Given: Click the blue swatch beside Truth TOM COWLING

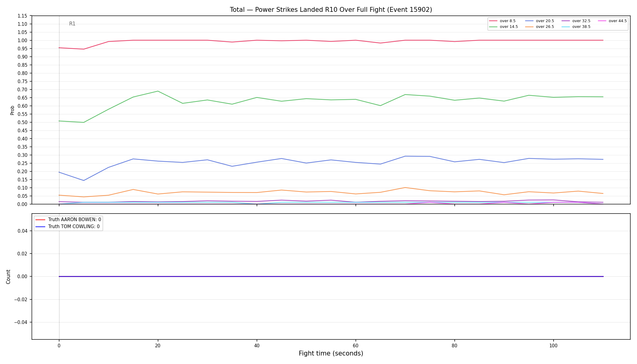Looking at the screenshot, I should pos(40,227).
